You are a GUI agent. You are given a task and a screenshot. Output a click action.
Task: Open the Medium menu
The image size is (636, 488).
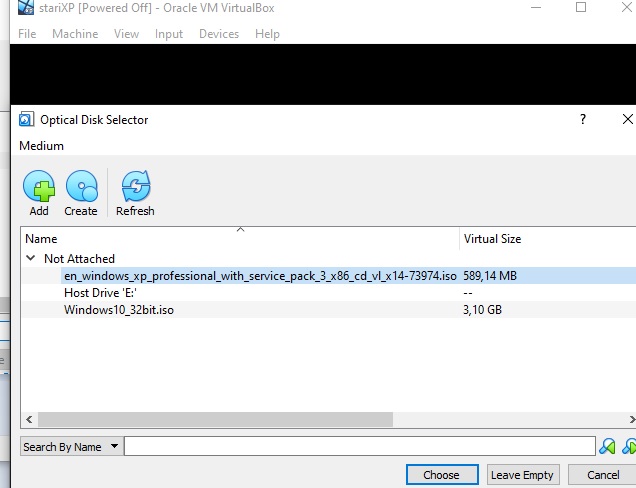pyautogui.click(x=41, y=146)
